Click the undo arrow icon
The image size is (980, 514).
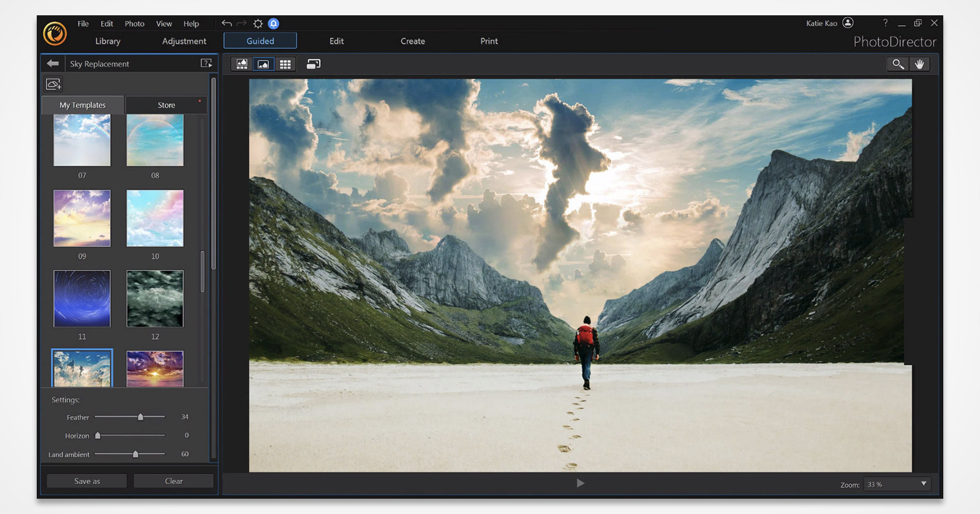click(x=227, y=23)
